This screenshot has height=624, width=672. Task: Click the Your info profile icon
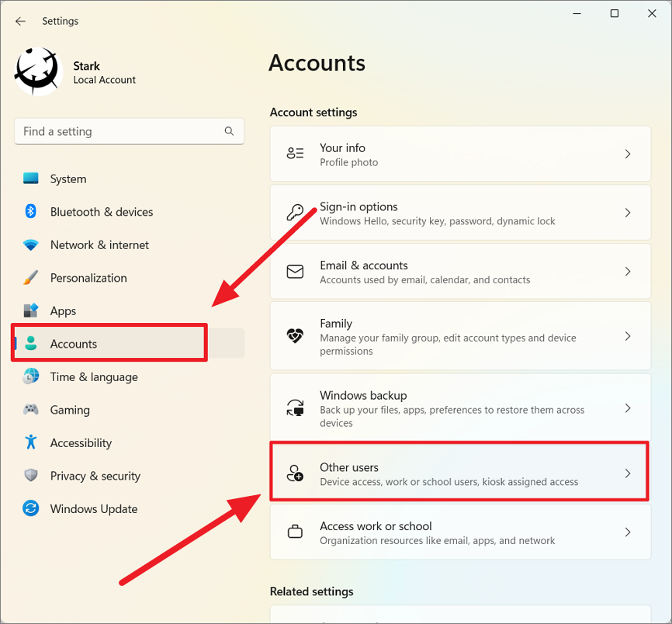tap(295, 154)
